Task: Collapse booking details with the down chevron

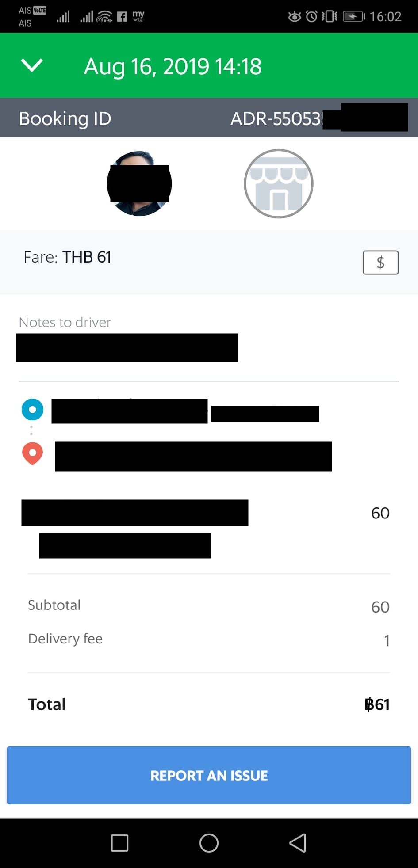Action: [x=32, y=65]
